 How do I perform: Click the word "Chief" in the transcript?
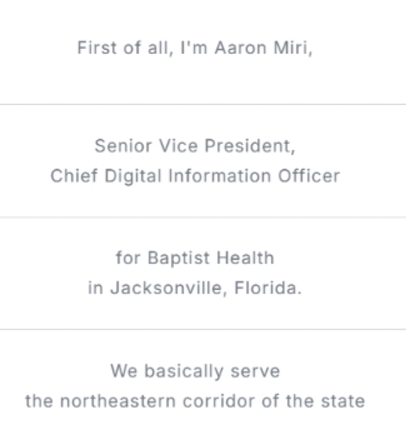point(74,176)
